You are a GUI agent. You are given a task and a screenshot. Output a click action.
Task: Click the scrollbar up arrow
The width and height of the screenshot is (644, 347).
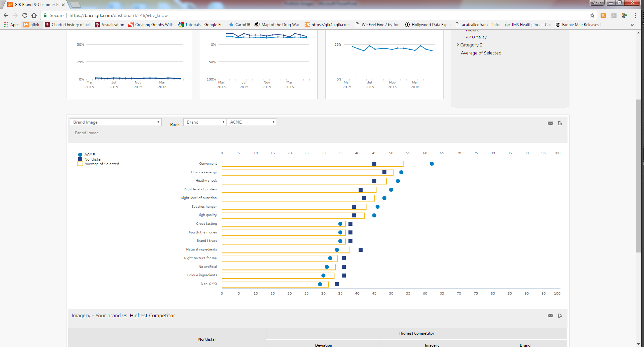coord(638,33)
